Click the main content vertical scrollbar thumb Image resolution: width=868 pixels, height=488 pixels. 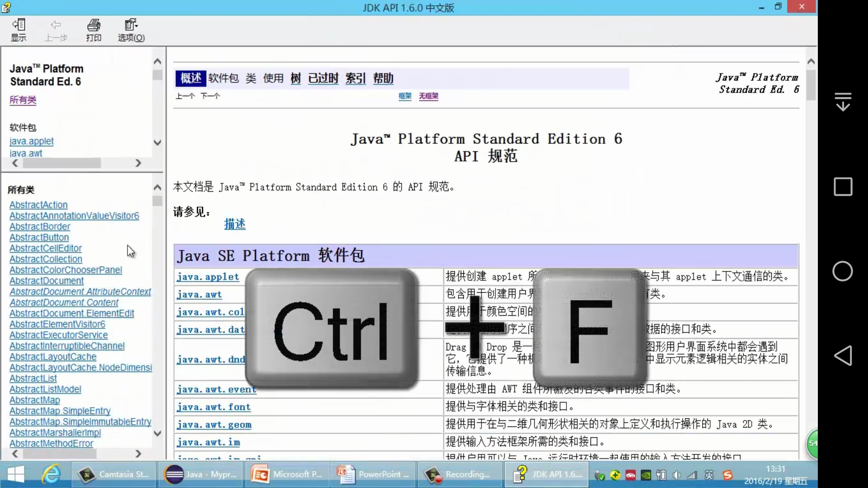click(x=811, y=85)
